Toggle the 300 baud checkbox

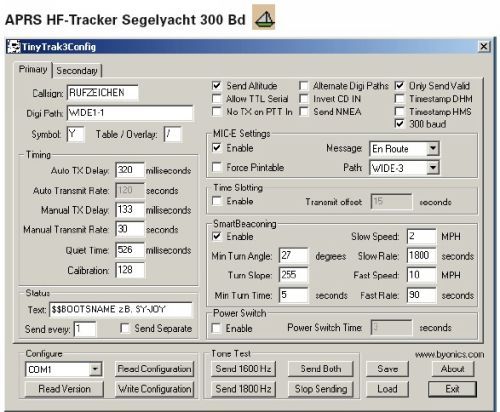pos(399,124)
